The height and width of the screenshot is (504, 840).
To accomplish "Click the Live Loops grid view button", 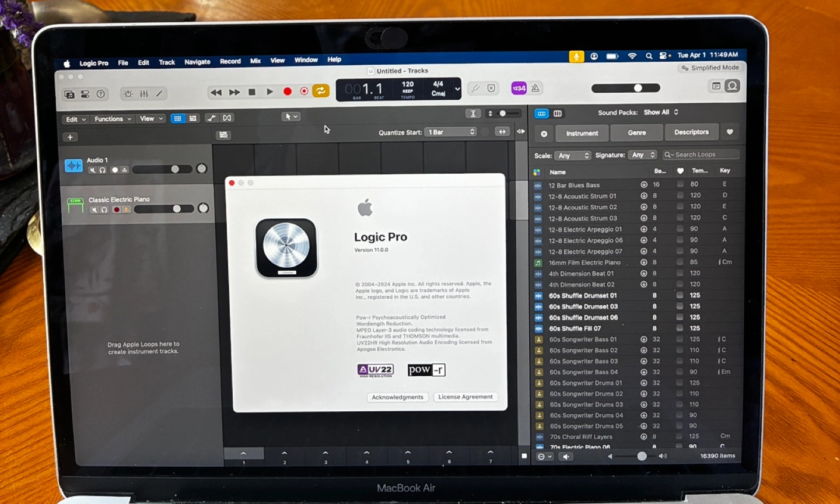I will pyautogui.click(x=178, y=118).
